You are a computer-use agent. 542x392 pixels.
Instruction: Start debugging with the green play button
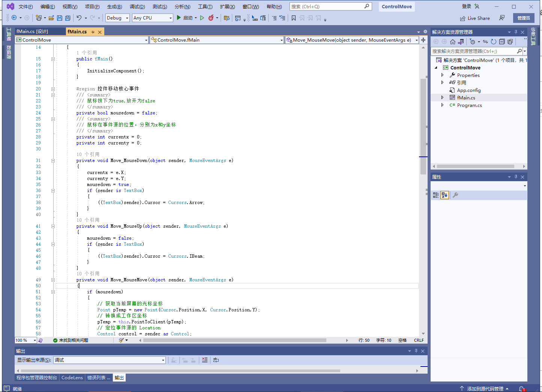179,18
